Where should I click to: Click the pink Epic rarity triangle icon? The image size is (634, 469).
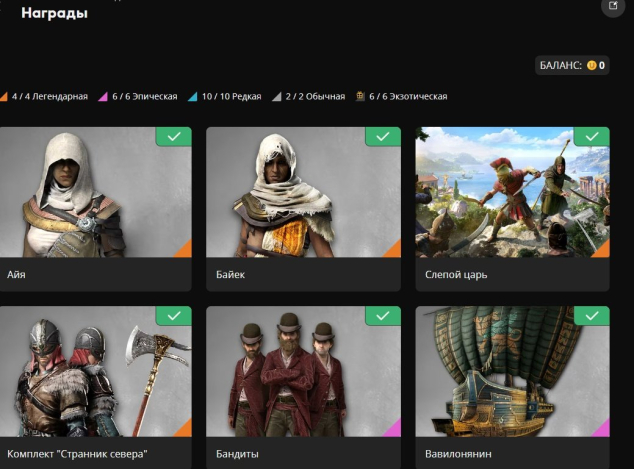[101, 97]
